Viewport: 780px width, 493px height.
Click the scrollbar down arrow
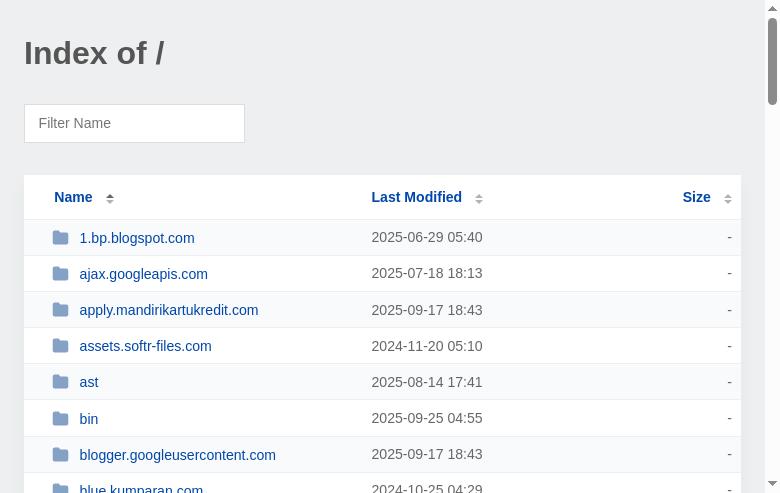(x=772, y=484)
